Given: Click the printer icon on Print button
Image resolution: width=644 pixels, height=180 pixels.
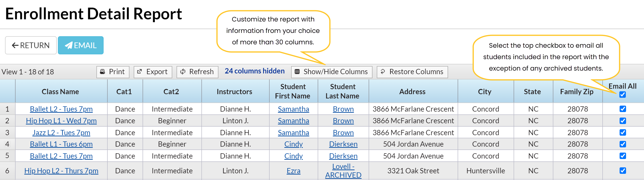Looking at the screenshot, I should pos(102,72).
